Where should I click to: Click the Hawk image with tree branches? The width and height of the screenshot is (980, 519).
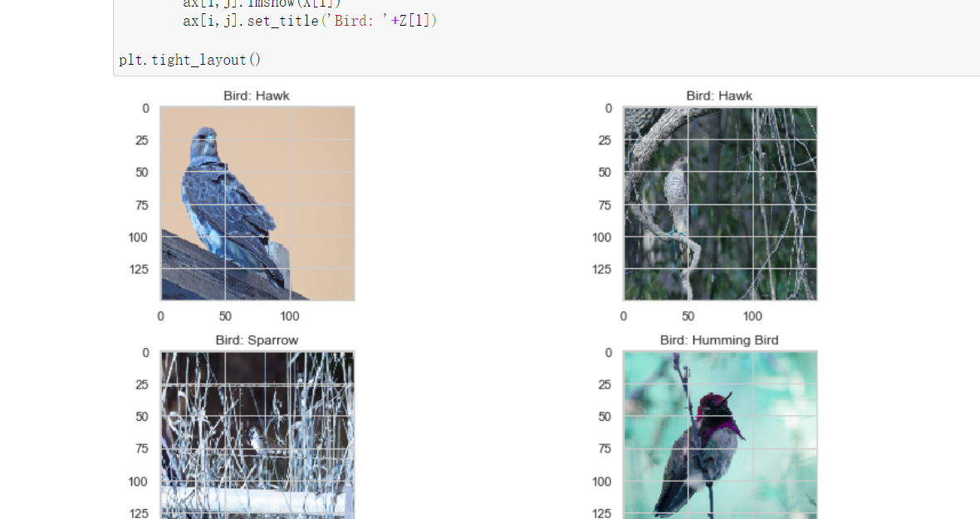coord(720,203)
